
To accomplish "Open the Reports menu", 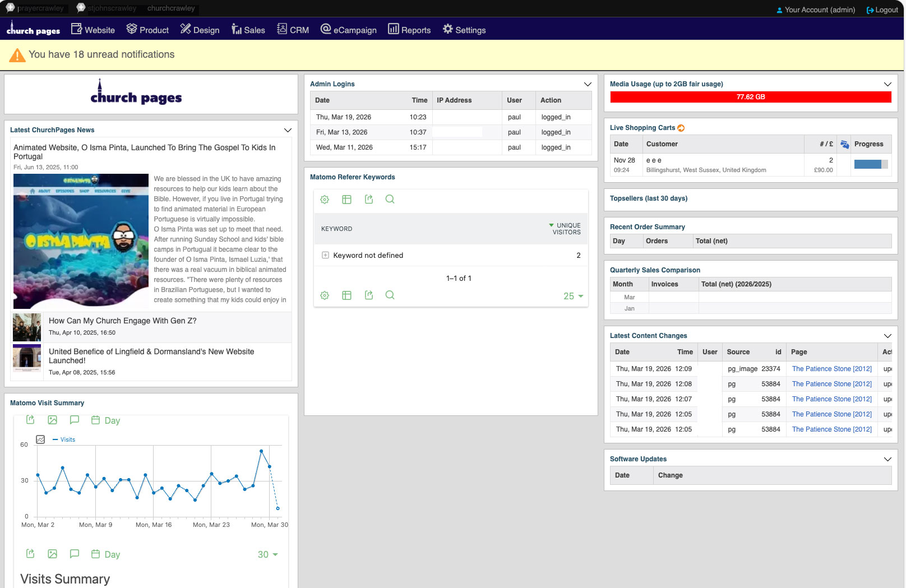I will [409, 30].
